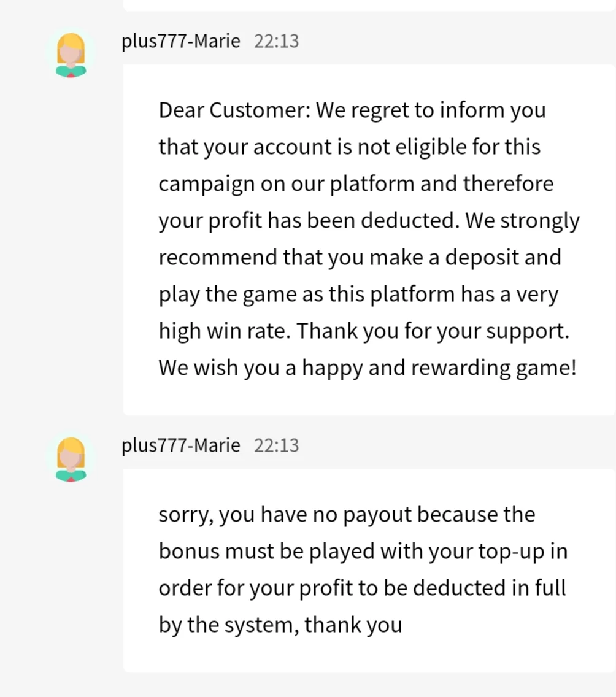Click the line 'sorry, you have no payout because the'

347,515
